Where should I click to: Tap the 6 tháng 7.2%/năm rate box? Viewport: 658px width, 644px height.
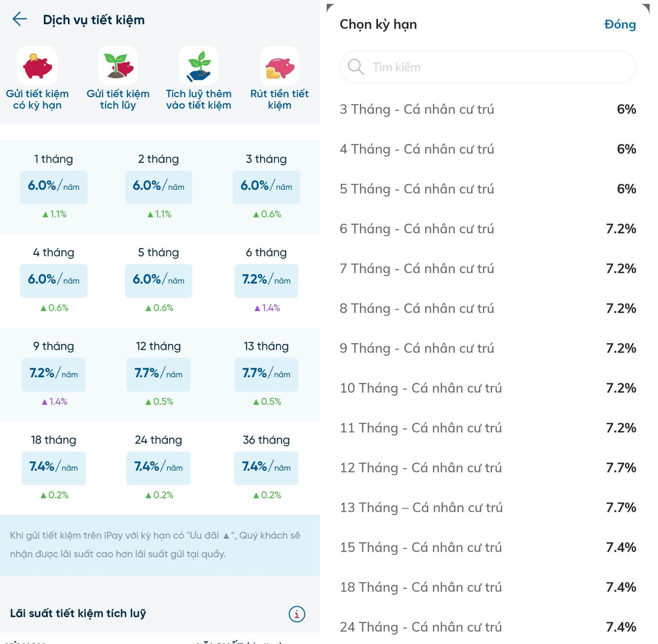[266, 280]
